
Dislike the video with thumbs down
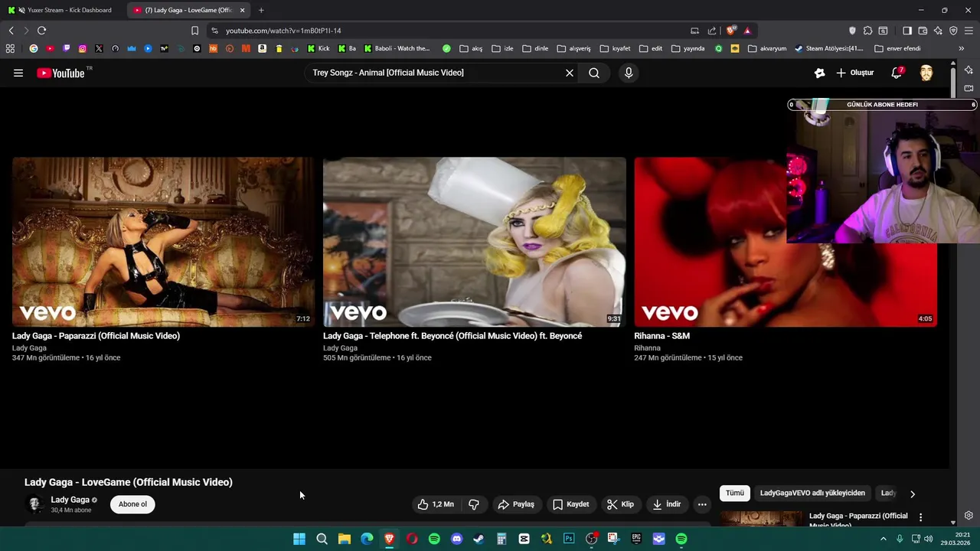[474, 504]
